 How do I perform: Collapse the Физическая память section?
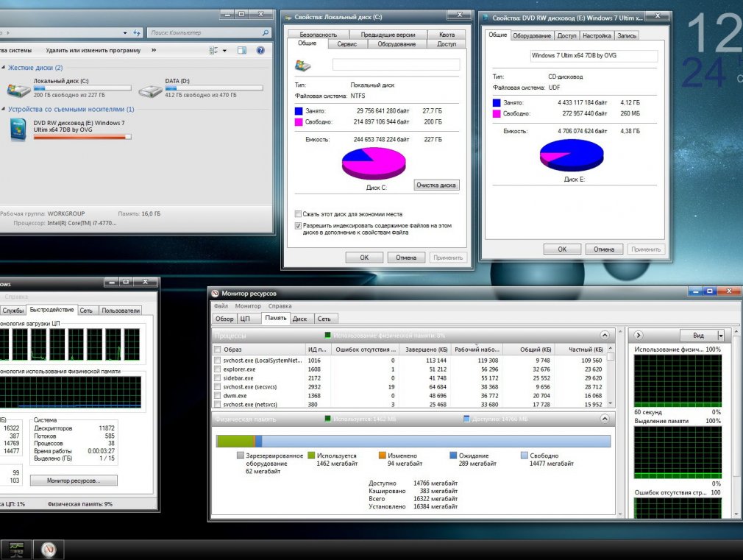(605, 419)
